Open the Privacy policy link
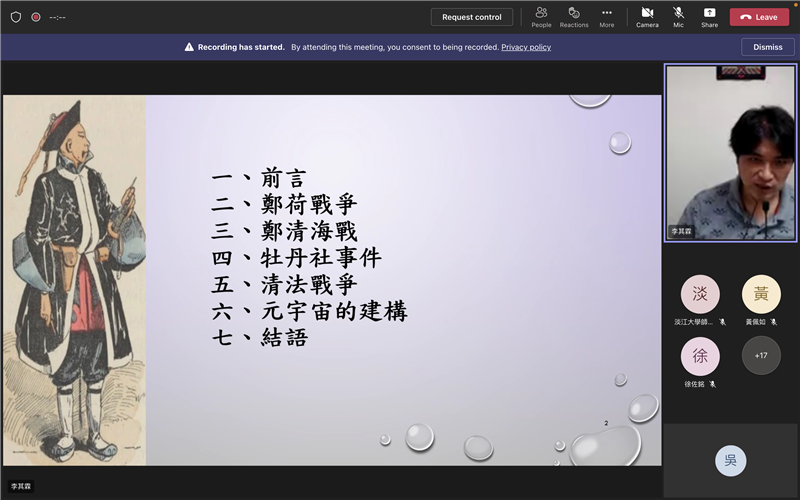Viewport: 800px width, 500px height. [x=526, y=47]
